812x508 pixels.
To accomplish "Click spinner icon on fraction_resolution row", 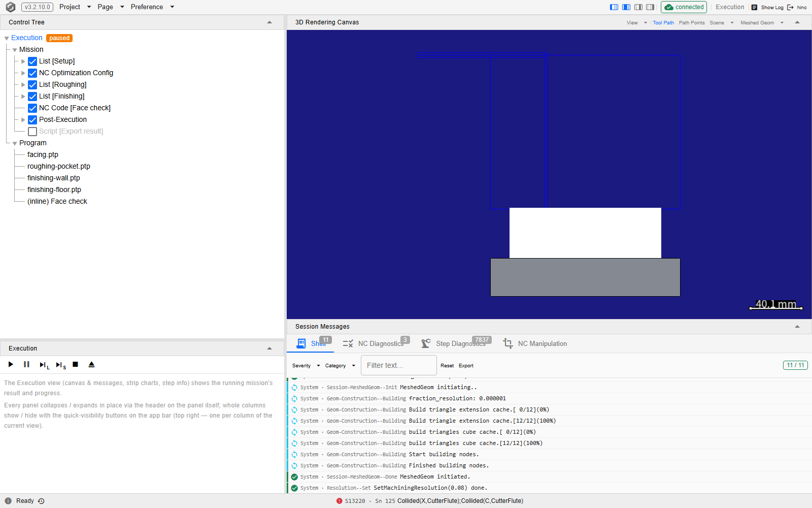I will click(x=294, y=398).
